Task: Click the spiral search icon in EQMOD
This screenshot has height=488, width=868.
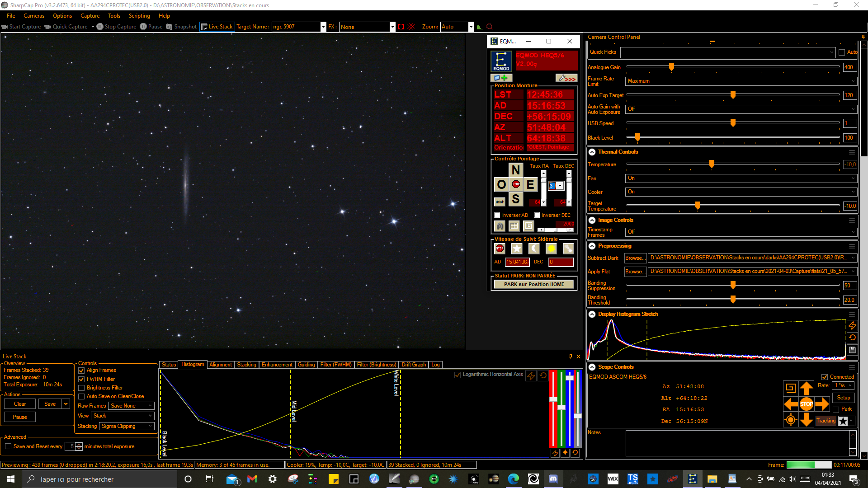Action: click(528, 225)
